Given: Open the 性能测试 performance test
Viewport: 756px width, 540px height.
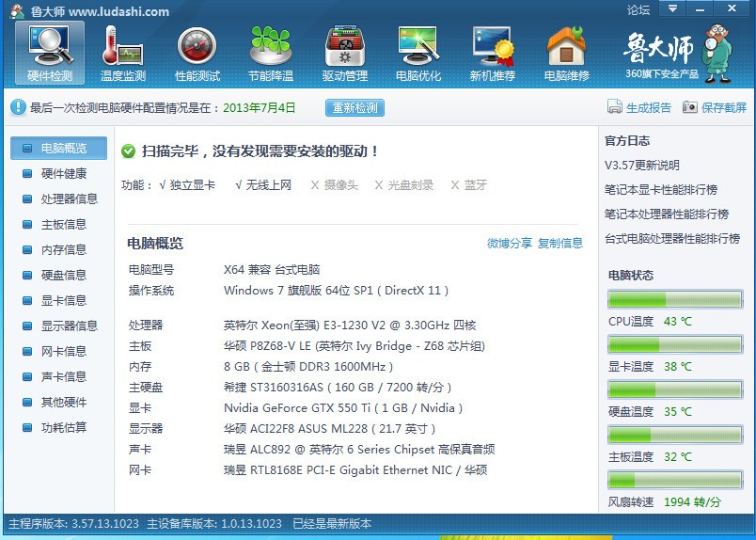Looking at the screenshot, I should pos(197,53).
